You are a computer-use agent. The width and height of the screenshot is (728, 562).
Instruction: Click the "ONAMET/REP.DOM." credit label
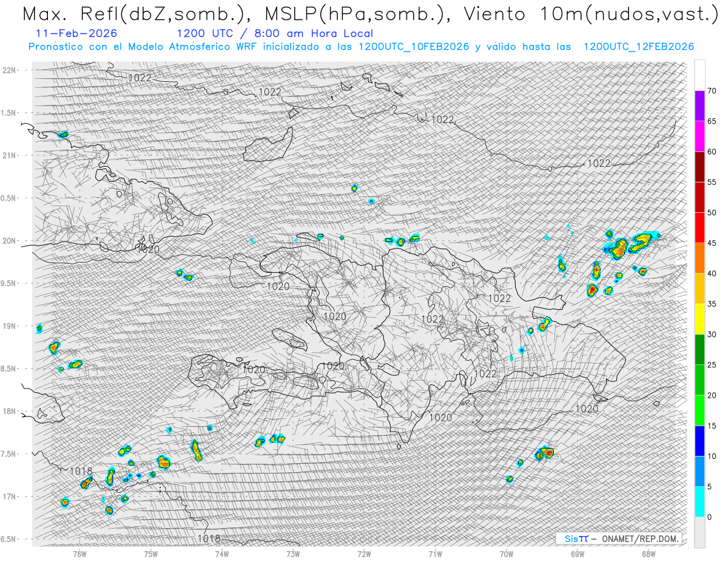coord(641,538)
